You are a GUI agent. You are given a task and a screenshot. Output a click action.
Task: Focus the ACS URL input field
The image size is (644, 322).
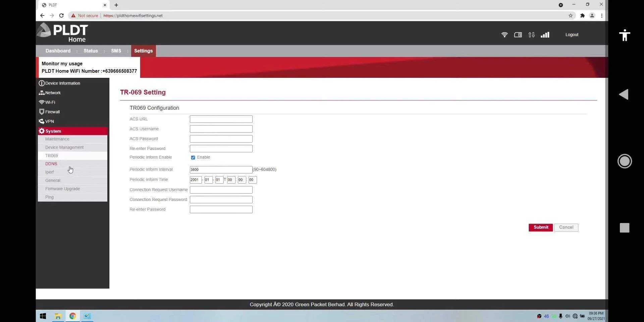tap(221, 119)
